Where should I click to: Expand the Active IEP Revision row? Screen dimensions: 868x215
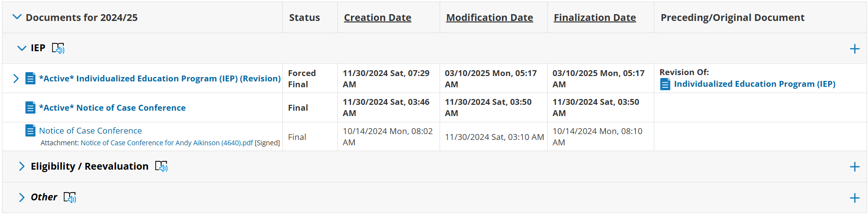(16, 78)
